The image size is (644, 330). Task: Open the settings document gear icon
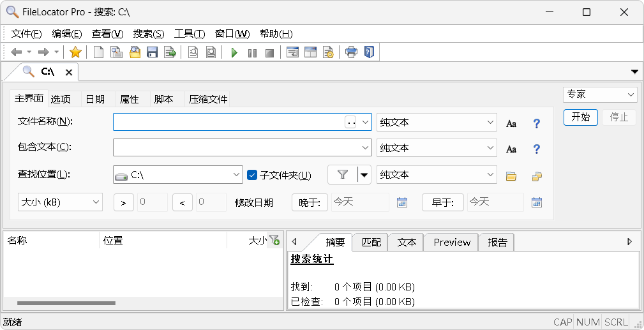pos(328,52)
